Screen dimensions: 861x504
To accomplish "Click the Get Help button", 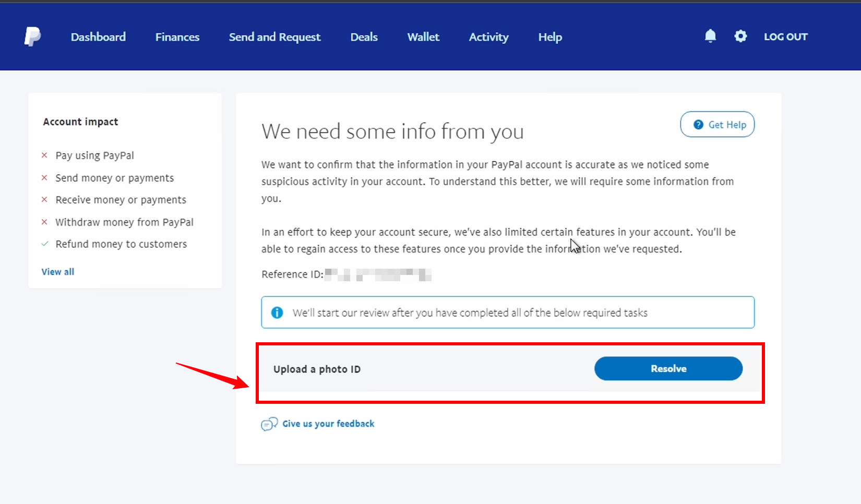I will [717, 125].
